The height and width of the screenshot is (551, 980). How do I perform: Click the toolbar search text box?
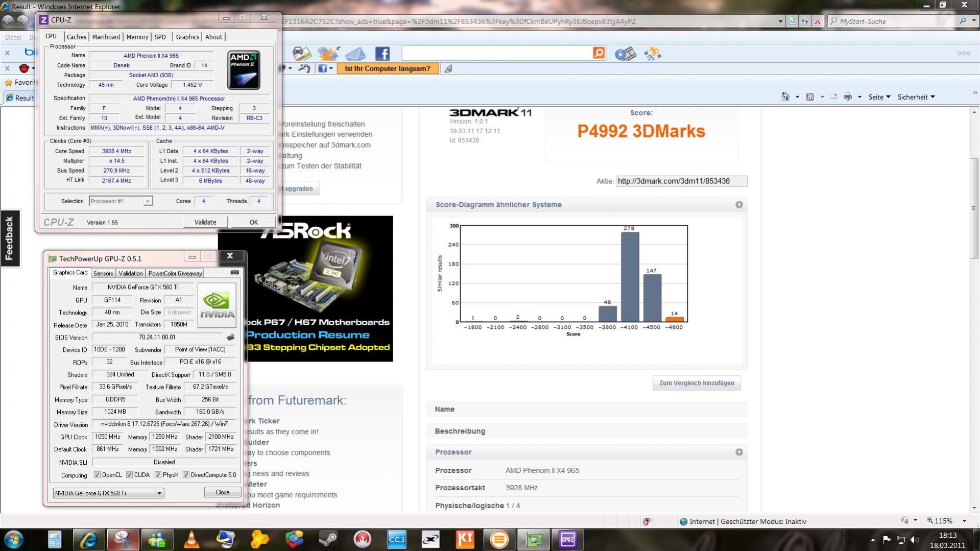497,53
